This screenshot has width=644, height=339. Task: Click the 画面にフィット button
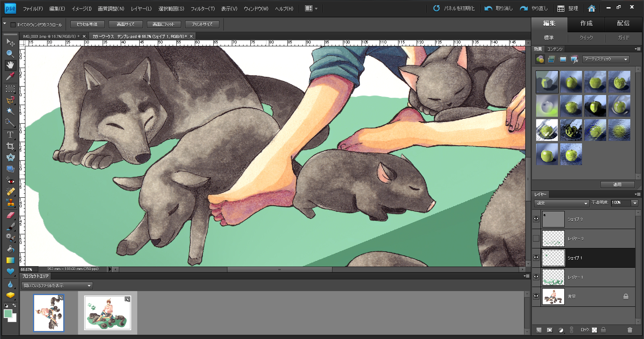point(163,25)
